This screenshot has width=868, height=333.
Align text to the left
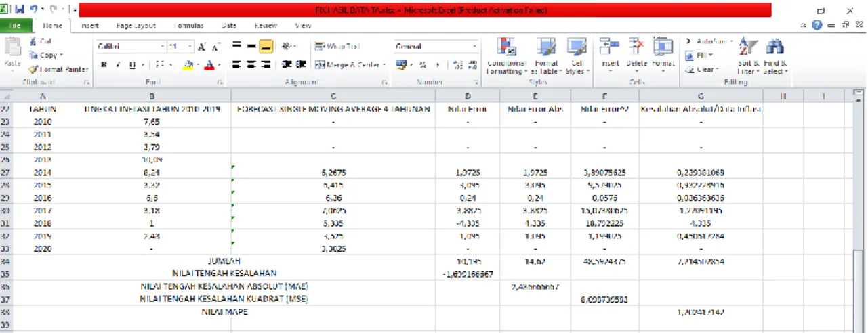click(237, 64)
